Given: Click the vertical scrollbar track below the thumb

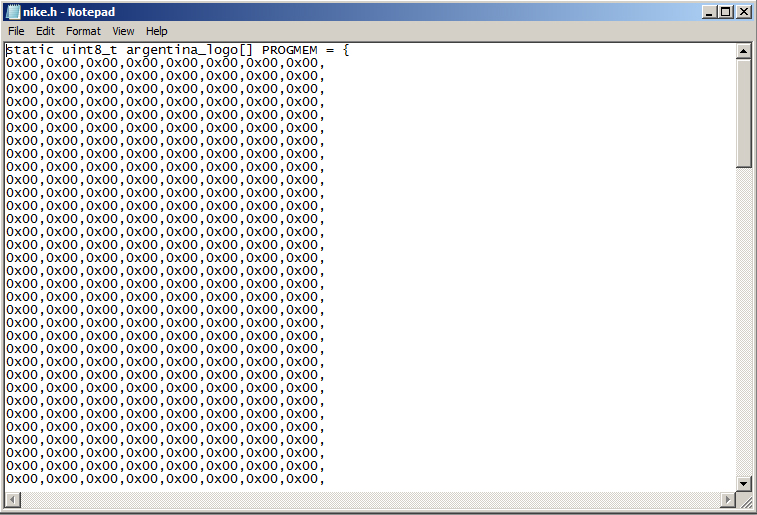Looking at the screenshot, I should [743, 322].
